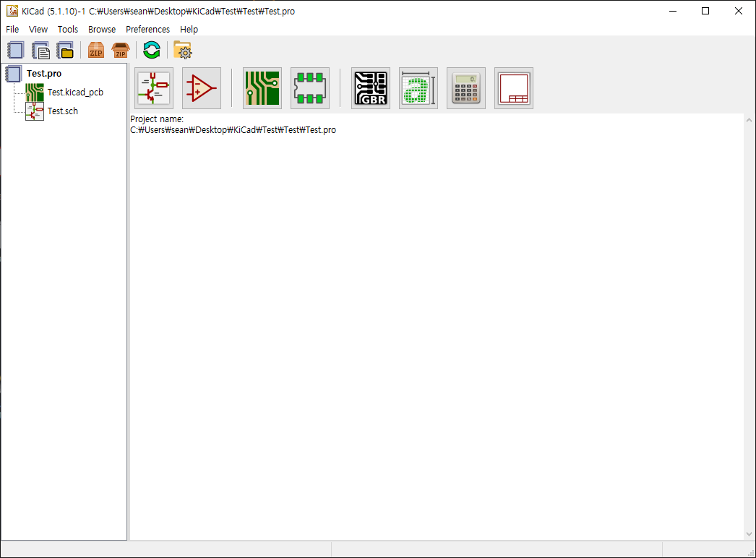The width and height of the screenshot is (756, 558).
Task: Click the project path text in messages
Action: (x=233, y=130)
